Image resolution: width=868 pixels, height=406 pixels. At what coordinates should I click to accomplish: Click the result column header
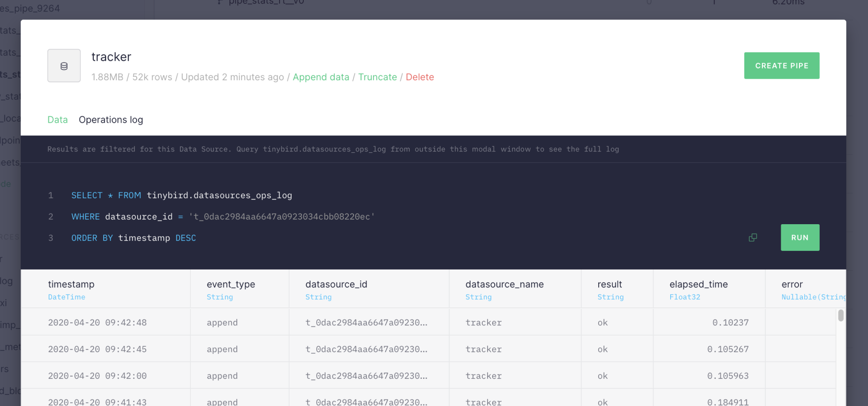coord(610,284)
